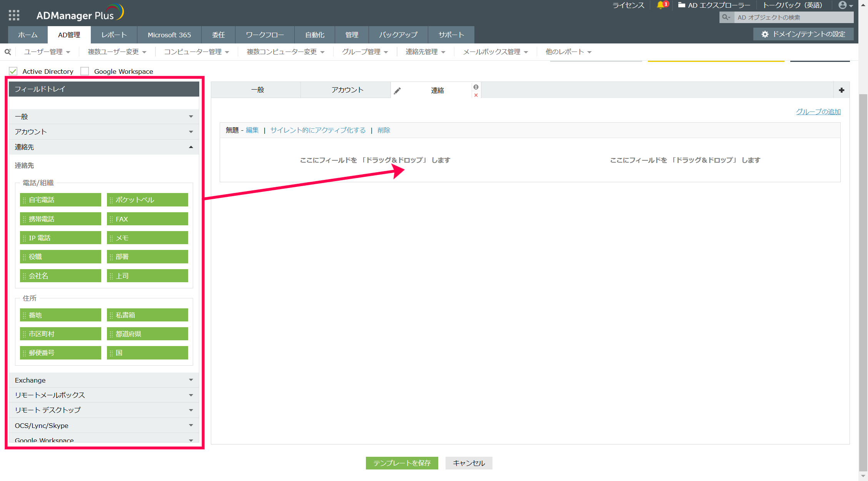Screen dimensions: 868x481
Task: Click the search magnifier in the sub-menu bar
Action: click(8, 52)
